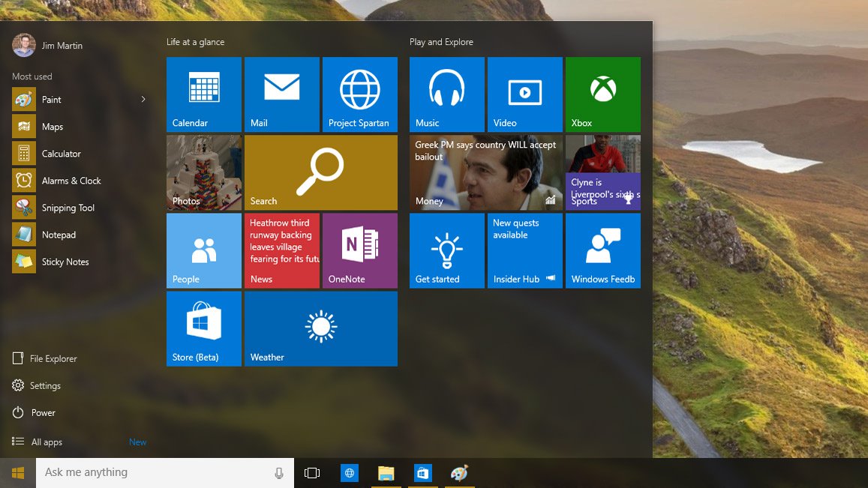Click the Power option
Screen dimensions: 868x488
34,413
